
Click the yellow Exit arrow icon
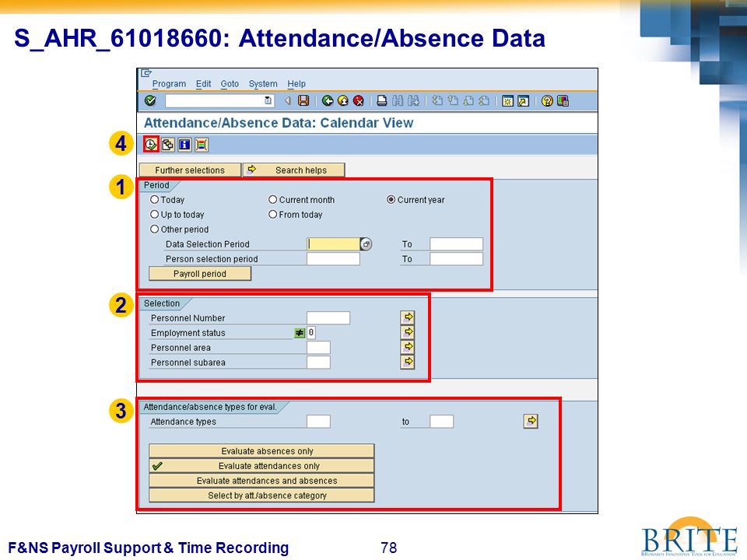(x=343, y=100)
